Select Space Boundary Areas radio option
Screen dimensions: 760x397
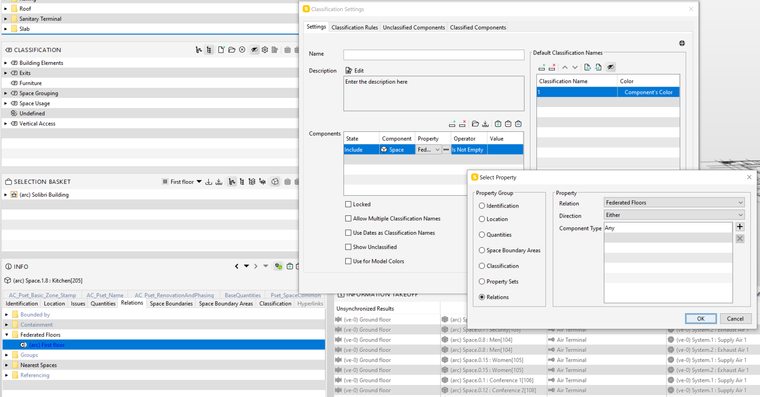click(x=482, y=250)
